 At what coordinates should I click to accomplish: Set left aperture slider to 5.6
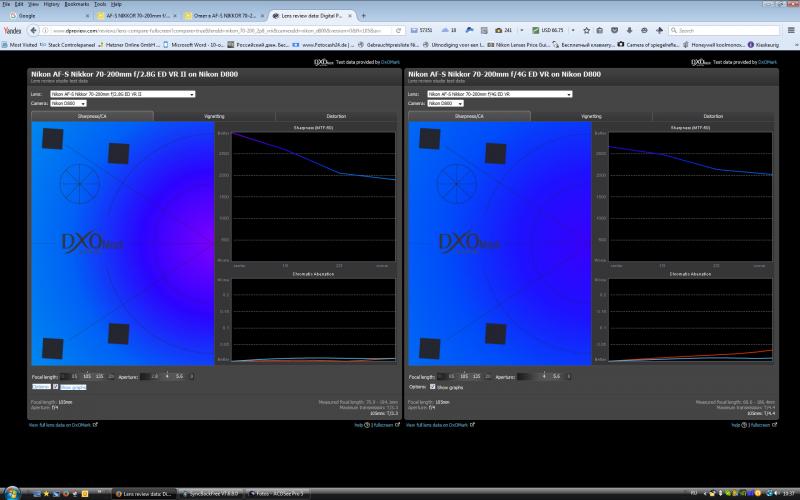179,376
